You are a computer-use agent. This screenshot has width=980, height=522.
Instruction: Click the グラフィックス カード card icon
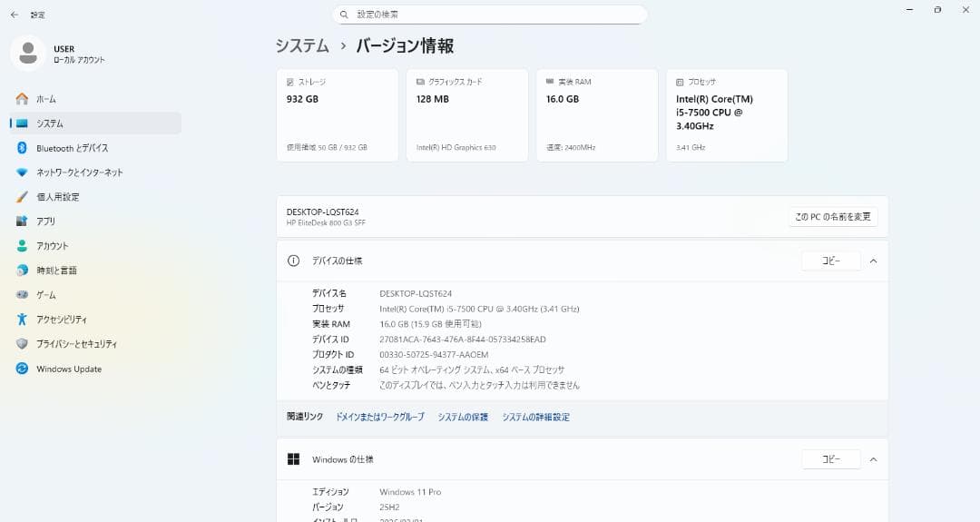(x=421, y=82)
